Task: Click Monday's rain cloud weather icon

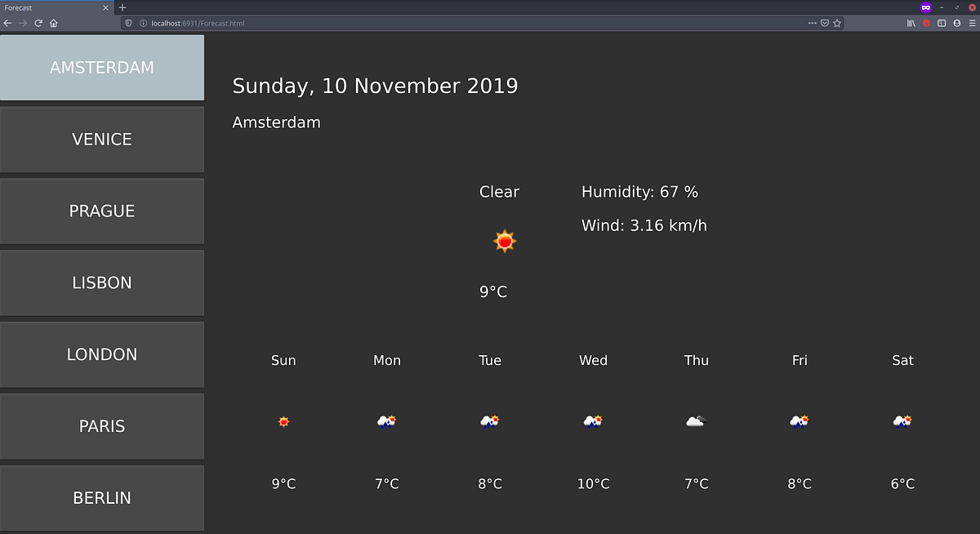Action: (386, 421)
